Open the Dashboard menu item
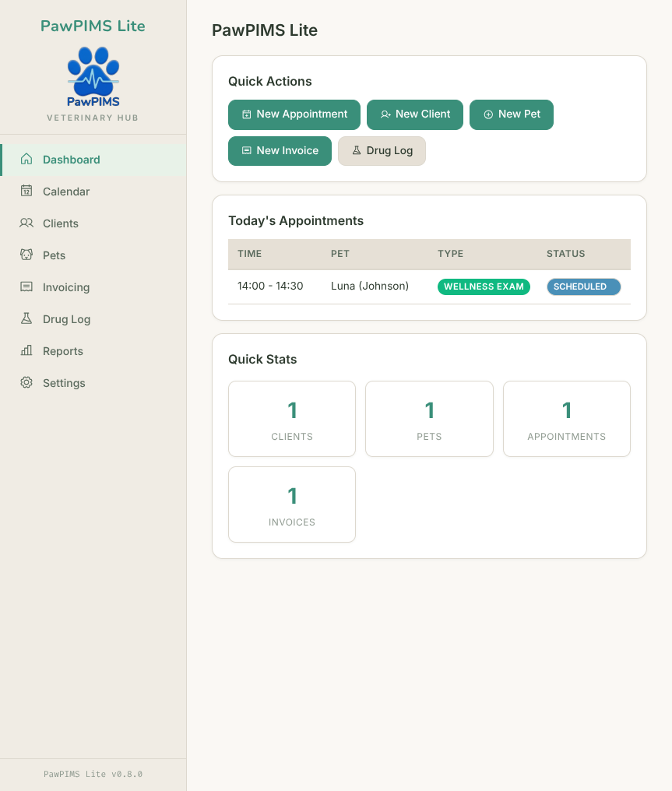Screen dimensions: 672x791 coord(93,160)
